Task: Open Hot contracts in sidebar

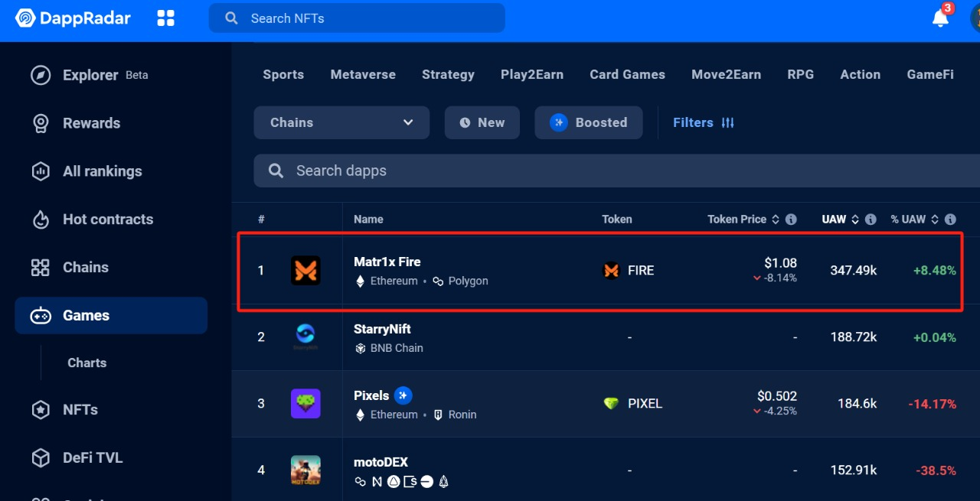Action: point(107,220)
